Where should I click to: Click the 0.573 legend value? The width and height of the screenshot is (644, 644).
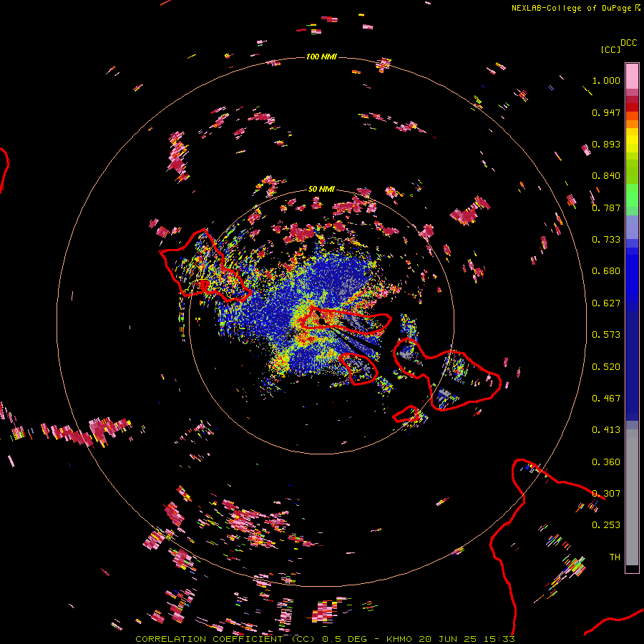click(x=606, y=335)
